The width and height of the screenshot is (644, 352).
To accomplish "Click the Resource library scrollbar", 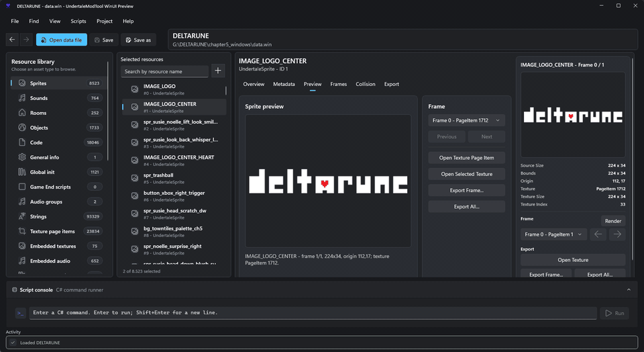I will (x=108, y=111).
